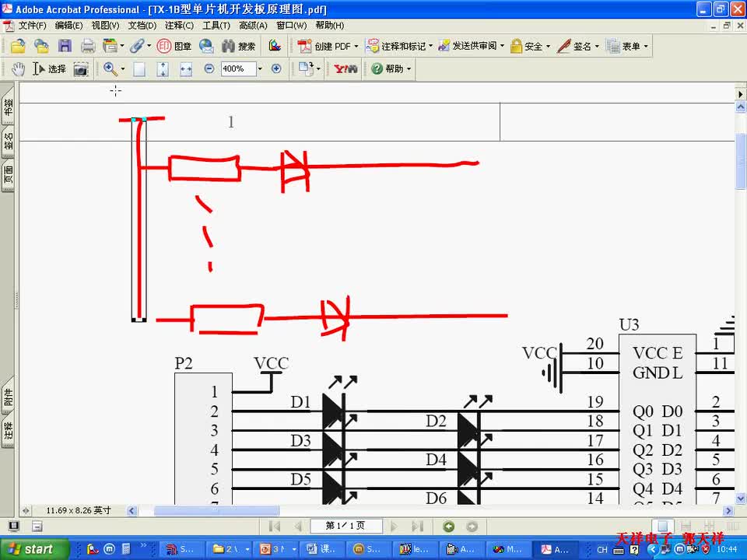Open the 工具(T) menu
The image size is (747, 560).
click(216, 25)
